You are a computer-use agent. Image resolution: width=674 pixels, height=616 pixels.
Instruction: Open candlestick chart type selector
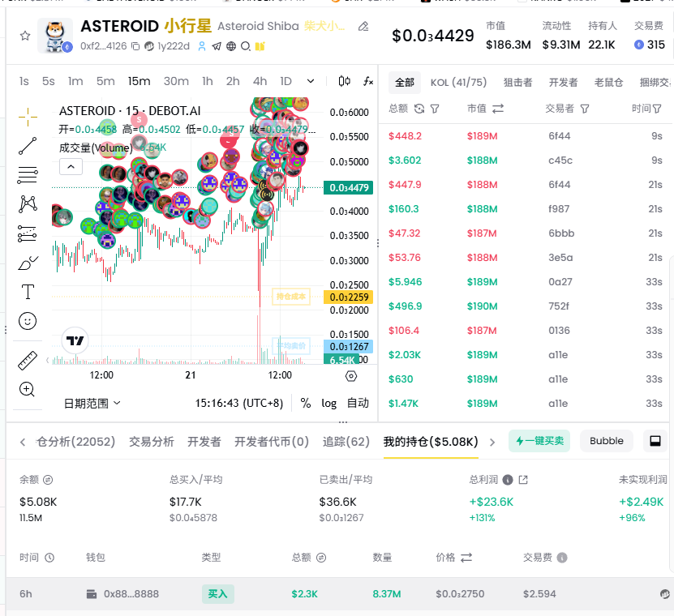coord(345,81)
